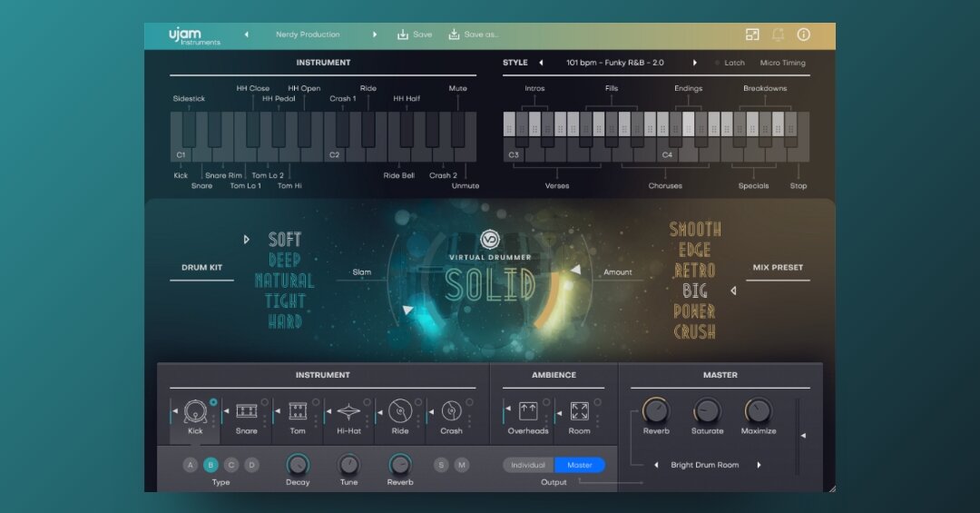Viewport: 980px width, 513px height.
Task: Select the Natural drum kit
Action: [x=284, y=281]
